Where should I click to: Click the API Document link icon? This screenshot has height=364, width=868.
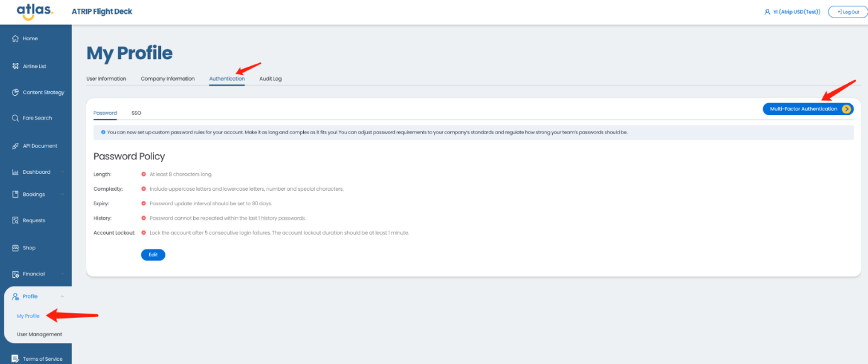tap(16, 146)
